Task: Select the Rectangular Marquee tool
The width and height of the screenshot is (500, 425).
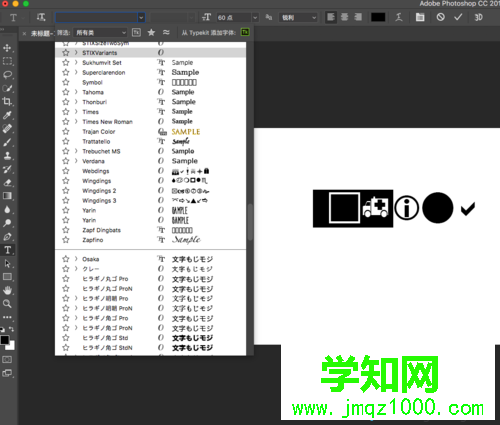Action: tap(7, 61)
